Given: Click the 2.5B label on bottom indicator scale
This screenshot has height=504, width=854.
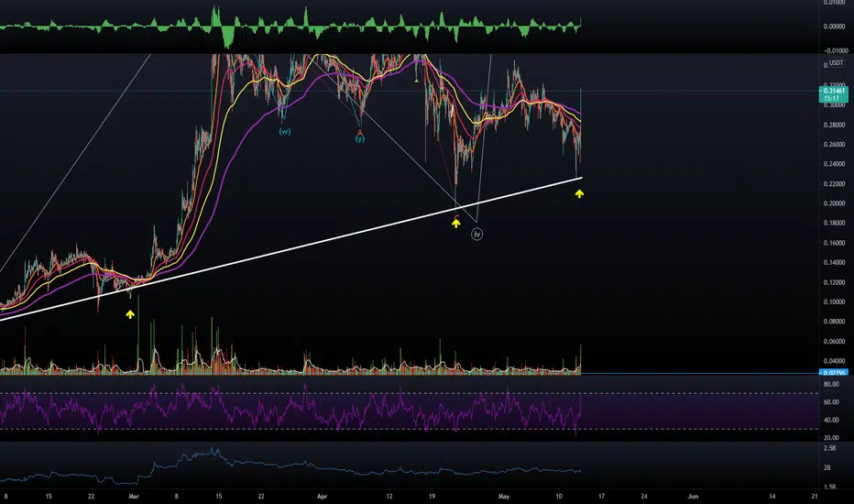Looking at the screenshot, I should click(830, 448).
